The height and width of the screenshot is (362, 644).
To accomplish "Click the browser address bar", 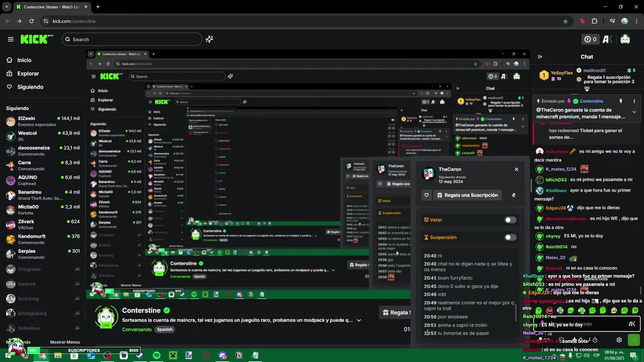I will click(x=302, y=21).
